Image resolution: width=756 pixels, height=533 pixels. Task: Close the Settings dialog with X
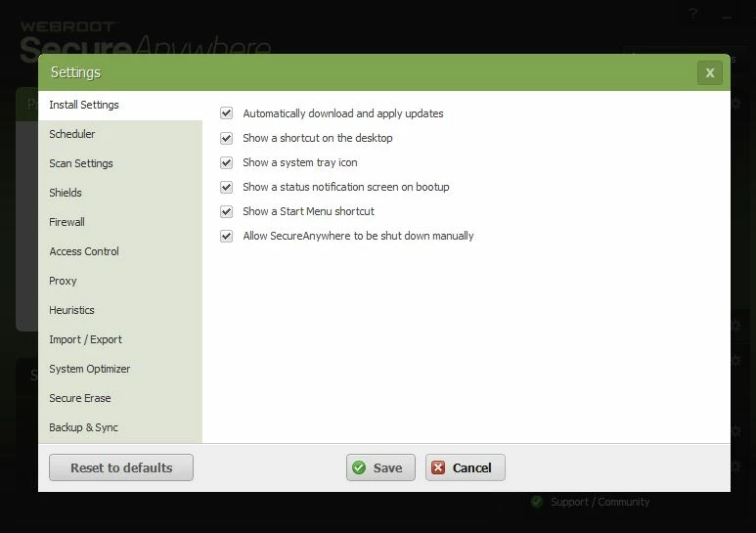coord(710,72)
